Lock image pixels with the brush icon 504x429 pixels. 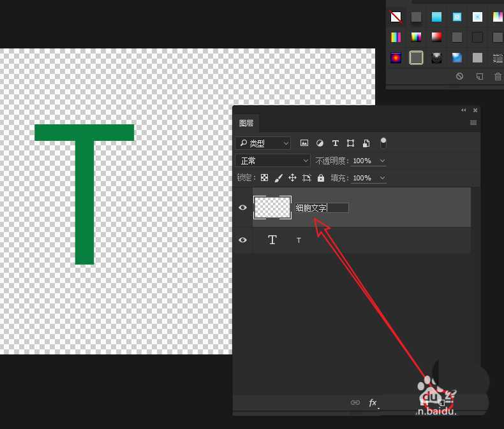[278, 178]
